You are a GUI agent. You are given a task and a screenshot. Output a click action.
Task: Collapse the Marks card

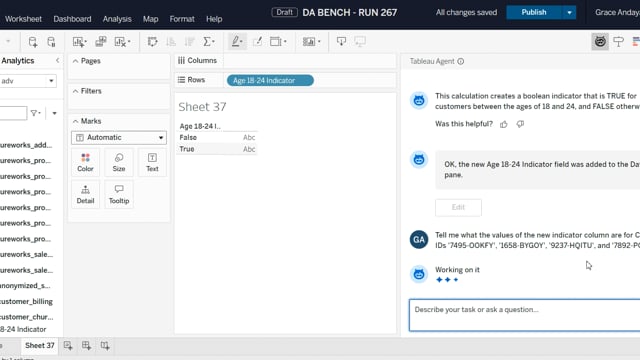coord(76,121)
